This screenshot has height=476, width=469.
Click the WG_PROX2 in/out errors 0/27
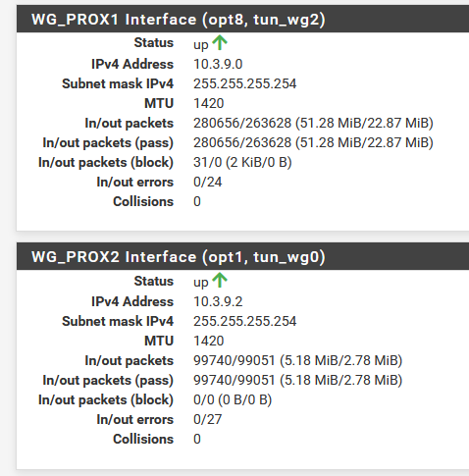pos(208,419)
